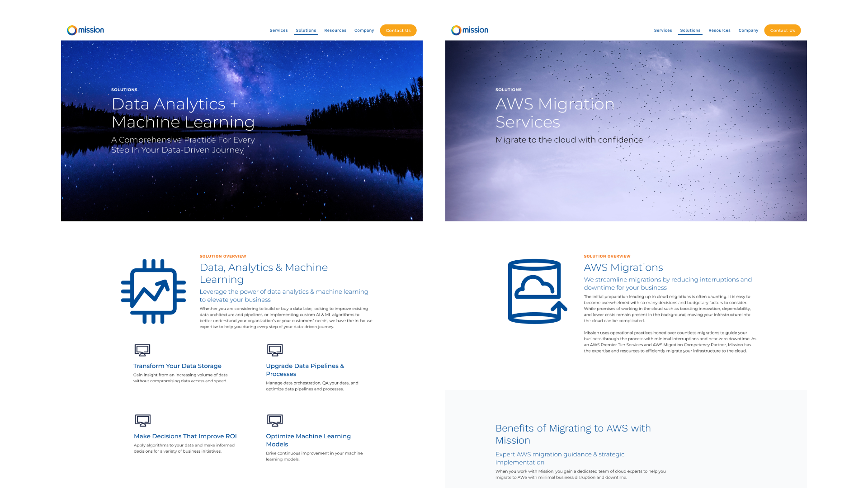This screenshot has height=488, width=868.
Task: Open Optimize Machine Learning Models heading
Action: tap(308, 440)
